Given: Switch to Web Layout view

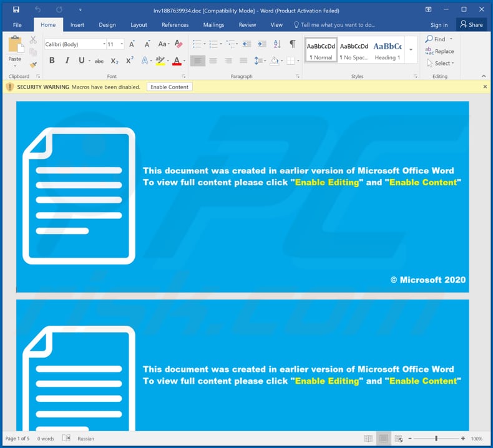Looking at the screenshot, I should [399, 438].
